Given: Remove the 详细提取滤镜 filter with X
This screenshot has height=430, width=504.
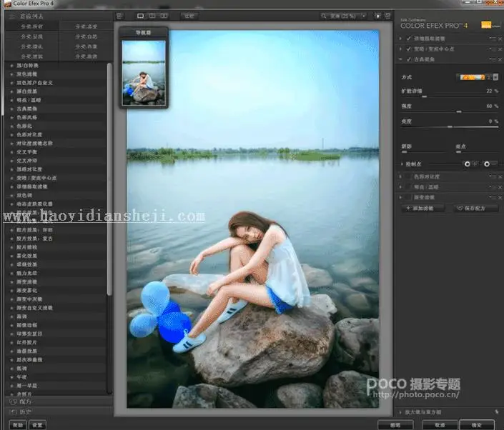Looking at the screenshot, I should 500,39.
